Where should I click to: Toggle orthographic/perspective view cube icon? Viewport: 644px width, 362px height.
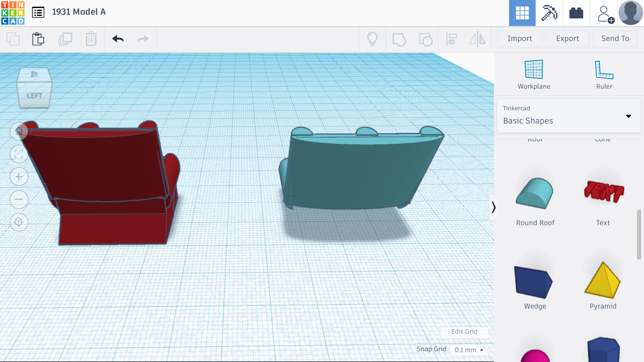pos(19,222)
